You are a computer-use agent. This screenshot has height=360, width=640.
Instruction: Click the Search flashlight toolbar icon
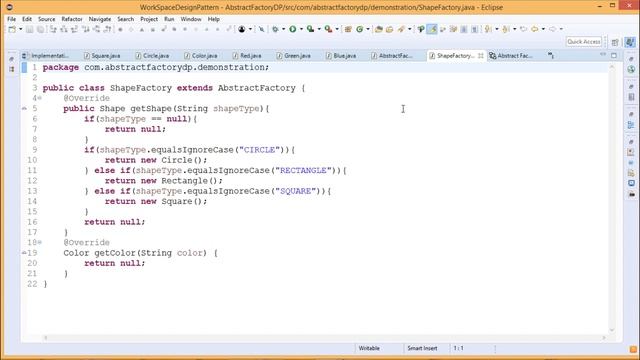click(x=402, y=29)
